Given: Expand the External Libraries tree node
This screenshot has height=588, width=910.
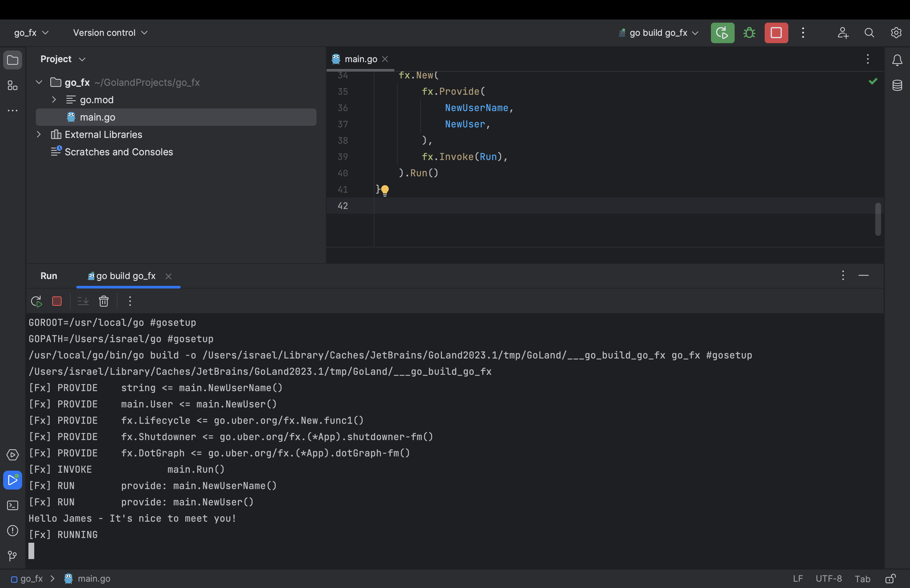Looking at the screenshot, I should coord(38,134).
